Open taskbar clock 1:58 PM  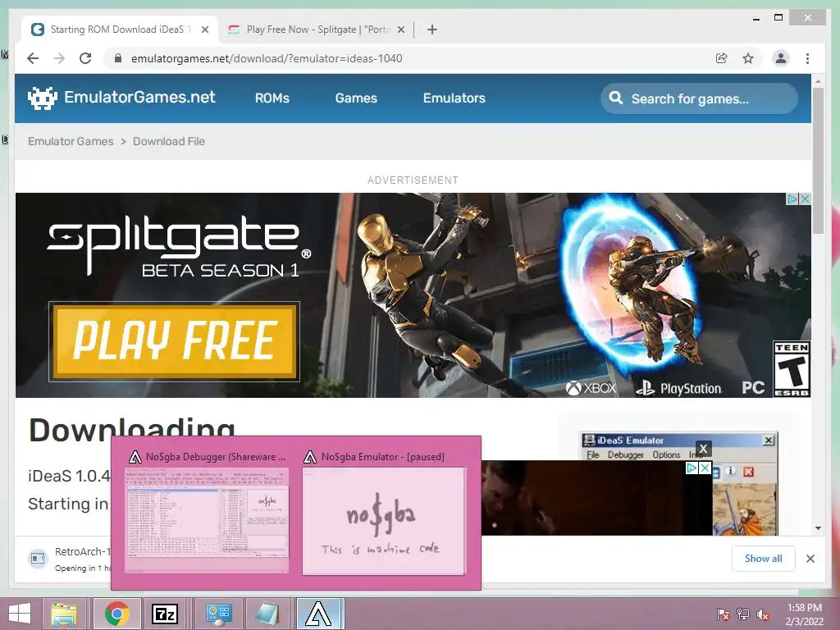pyautogui.click(x=804, y=614)
